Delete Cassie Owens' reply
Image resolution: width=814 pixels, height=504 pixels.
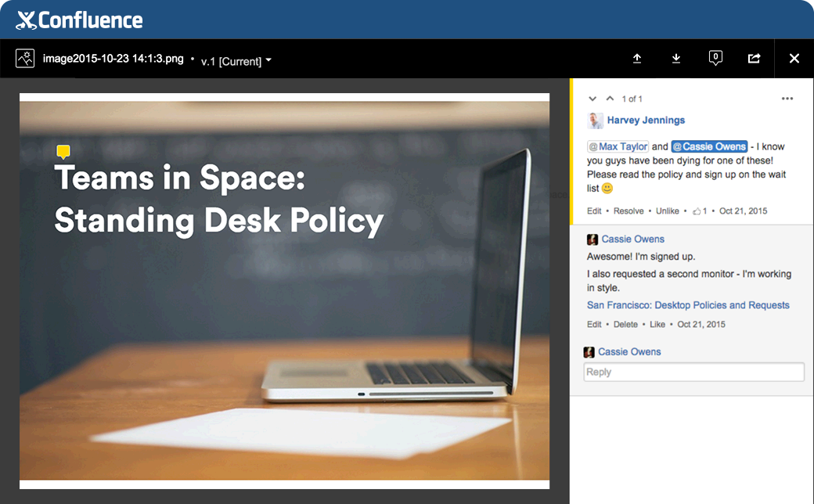point(625,324)
